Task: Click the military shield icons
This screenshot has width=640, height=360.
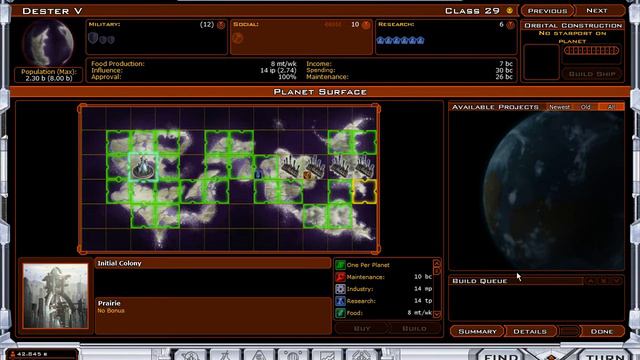Action: pyautogui.click(x=102, y=39)
